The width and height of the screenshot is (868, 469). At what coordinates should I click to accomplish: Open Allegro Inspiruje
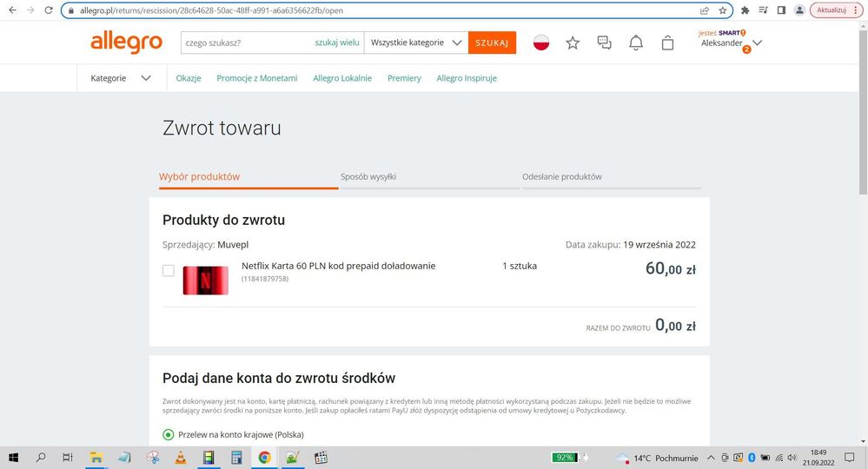pyautogui.click(x=467, y=78)
